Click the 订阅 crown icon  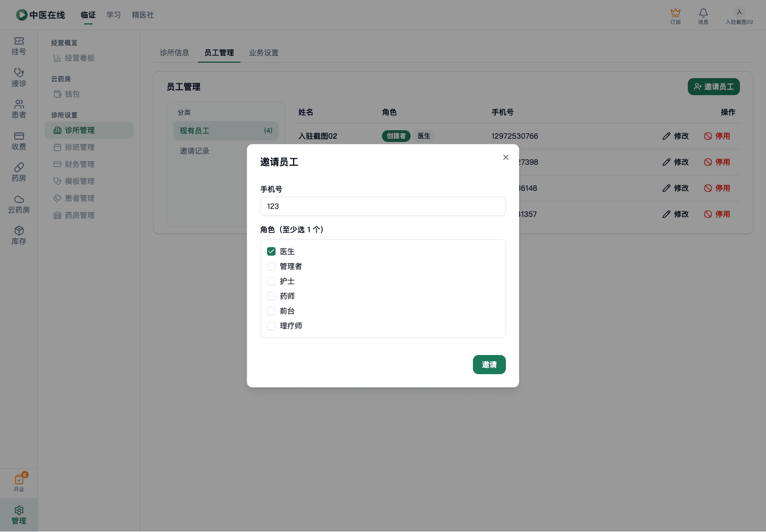[x=676, y=16]
